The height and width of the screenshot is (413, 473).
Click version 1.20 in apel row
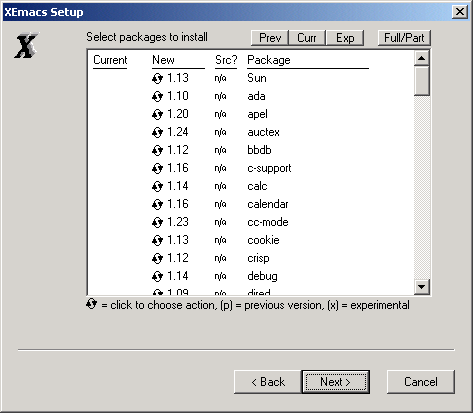coord(178,114)
